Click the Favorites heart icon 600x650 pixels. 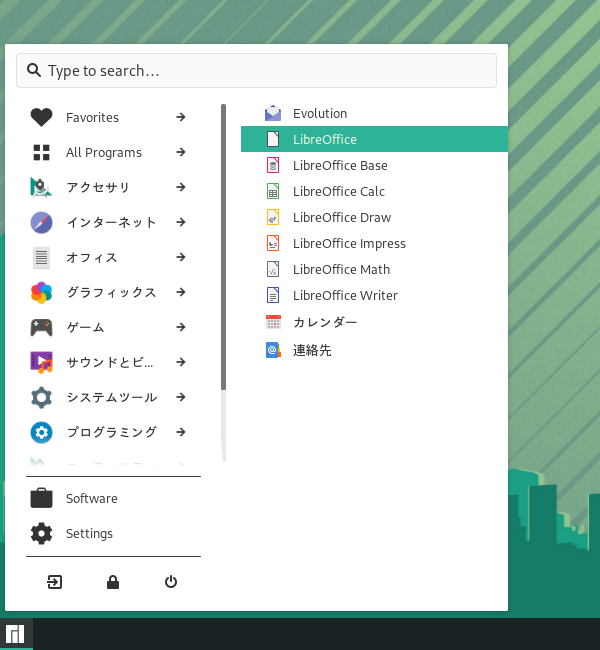pos(41,117)
